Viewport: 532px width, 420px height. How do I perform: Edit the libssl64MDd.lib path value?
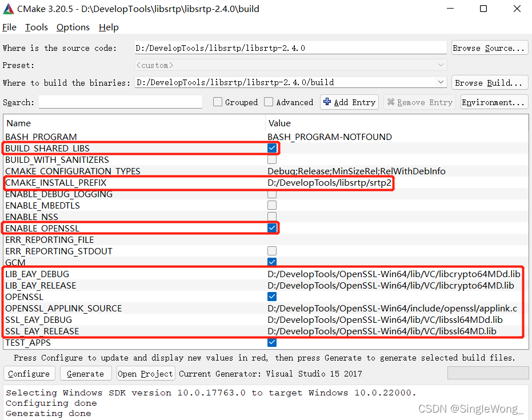pyautogui.click(x=385, y=320)
